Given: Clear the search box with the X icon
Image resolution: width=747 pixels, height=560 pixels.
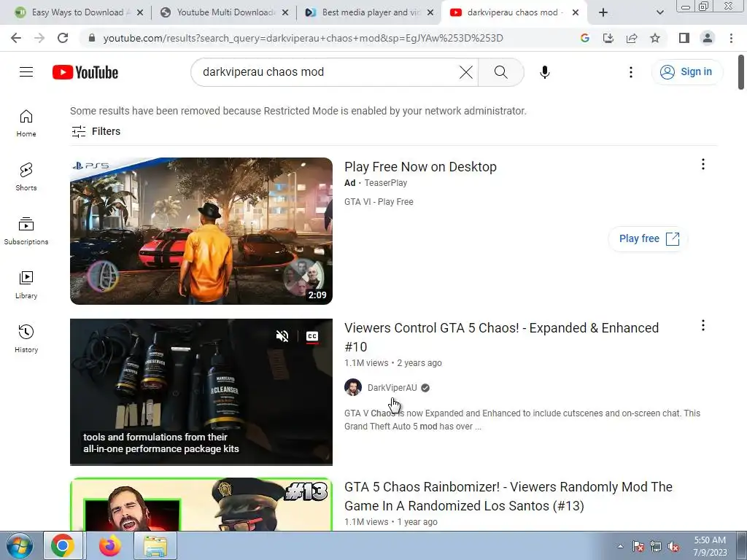Looking at the screenshot, I should click(x=466, y=72).
